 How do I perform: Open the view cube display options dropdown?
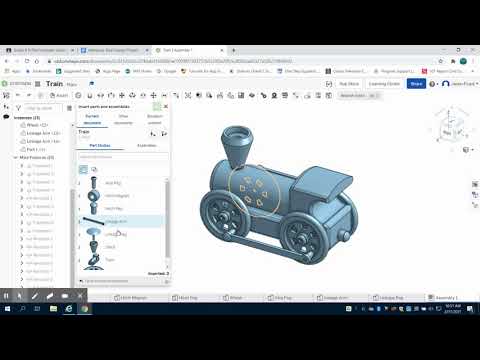[x=468, y=150]
